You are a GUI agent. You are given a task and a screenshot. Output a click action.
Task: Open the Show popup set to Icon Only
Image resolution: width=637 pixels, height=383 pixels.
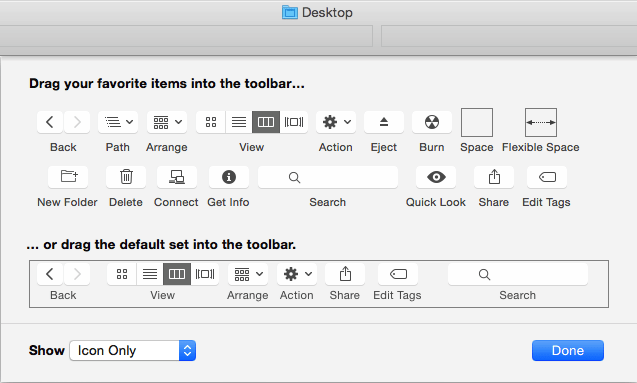(x=133, y=351)
